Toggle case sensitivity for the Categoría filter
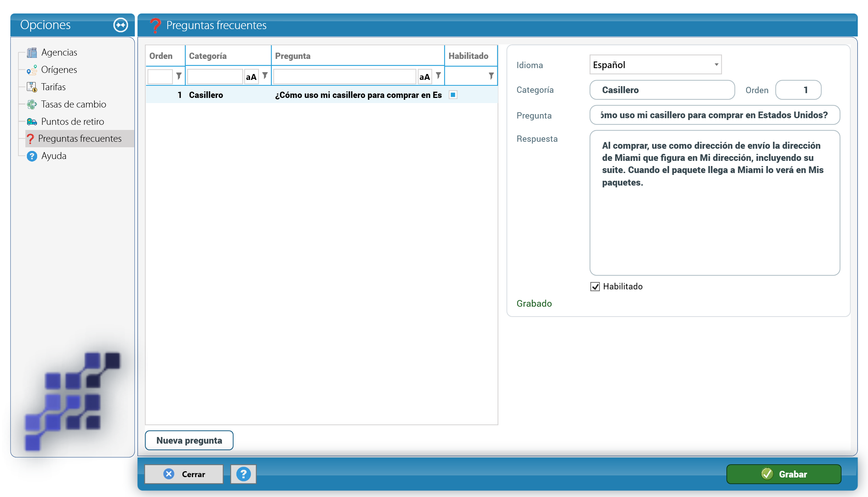The image size is (868, 497). [x=251, y=77]
